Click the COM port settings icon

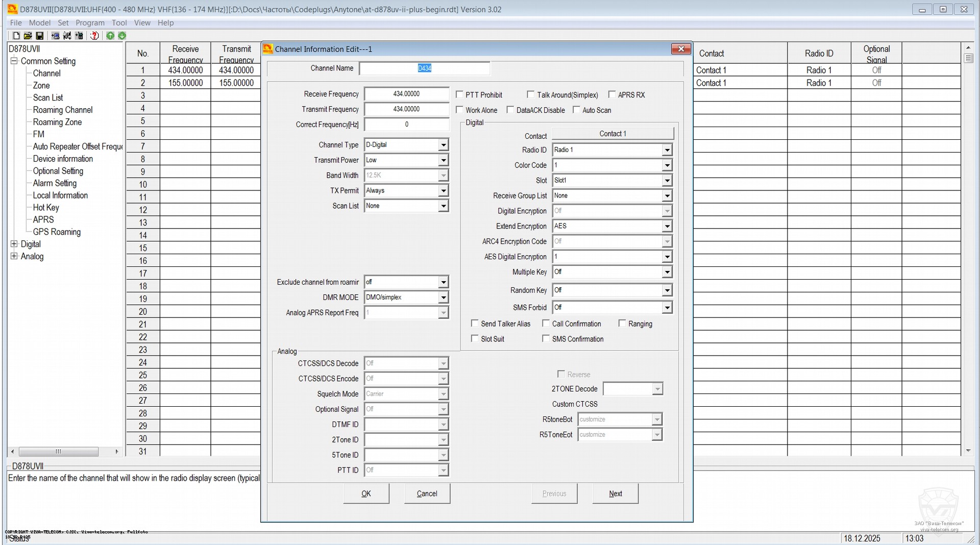(67, 36)
